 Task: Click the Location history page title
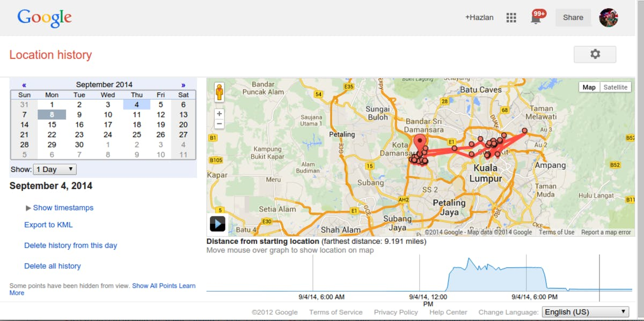coord(50,55)
